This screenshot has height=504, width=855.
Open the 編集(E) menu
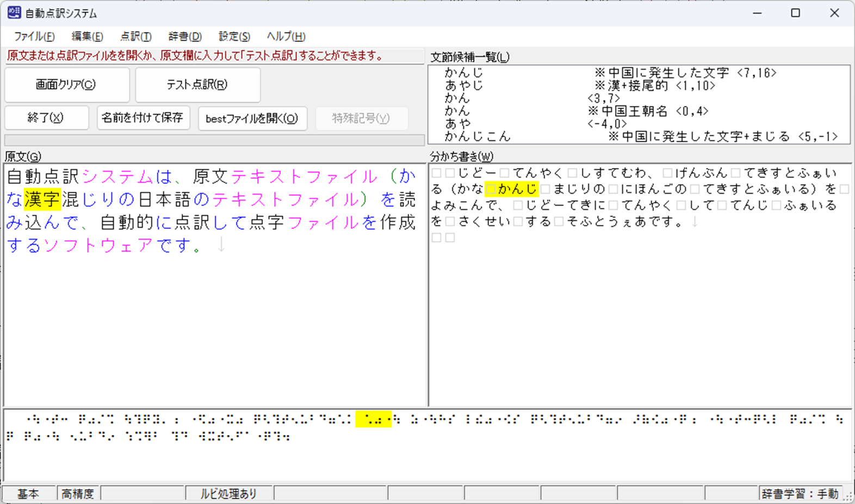pyautogui.click(x=87, y=36)
